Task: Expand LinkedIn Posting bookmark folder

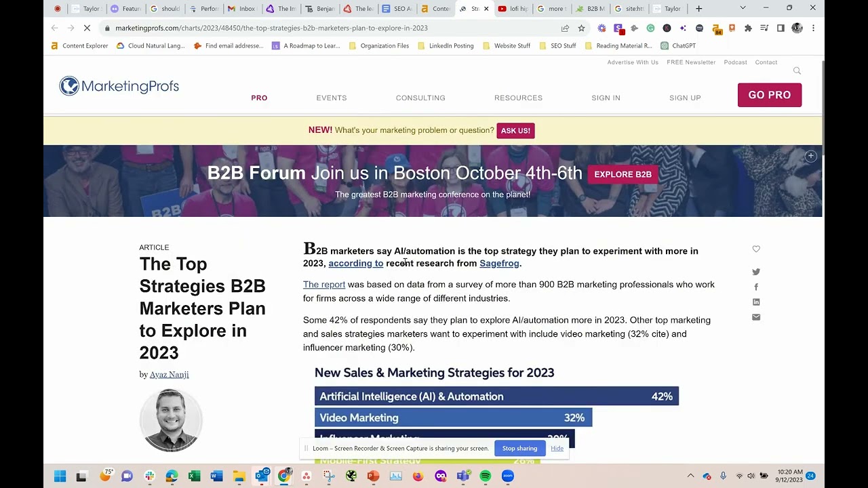Action: click(x=446, y=46)
